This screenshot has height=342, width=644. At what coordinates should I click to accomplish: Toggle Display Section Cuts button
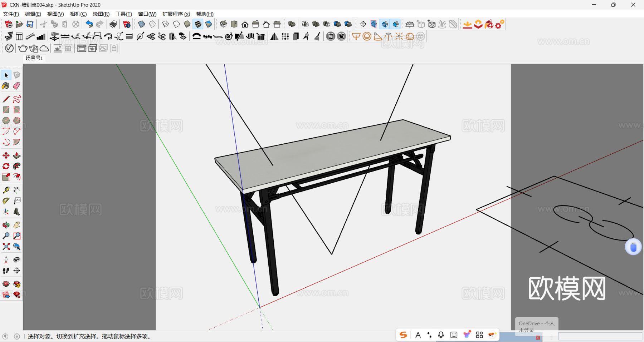click(x=385, y=24)
